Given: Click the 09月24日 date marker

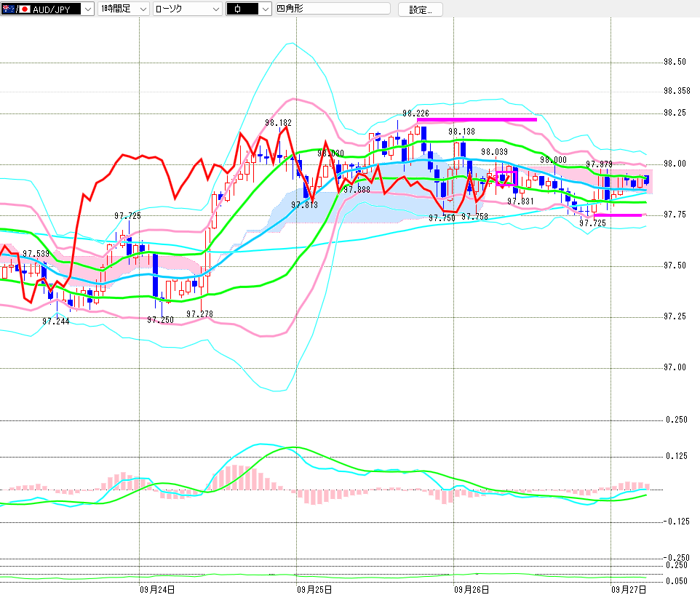Looking at the screenshot, I should [156, 588].
